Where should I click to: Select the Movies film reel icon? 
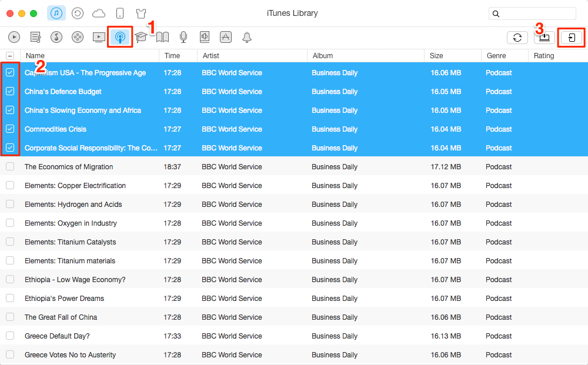coord(78,37)
